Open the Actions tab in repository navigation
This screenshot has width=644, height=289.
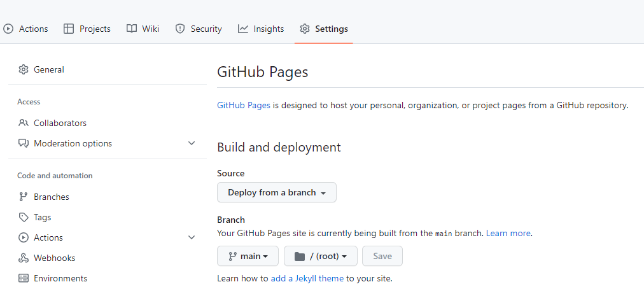25,29
